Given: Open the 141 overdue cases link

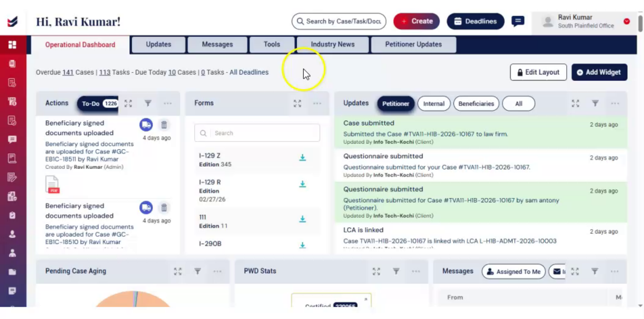Looking at the screenshot, I should click(68, 73).
